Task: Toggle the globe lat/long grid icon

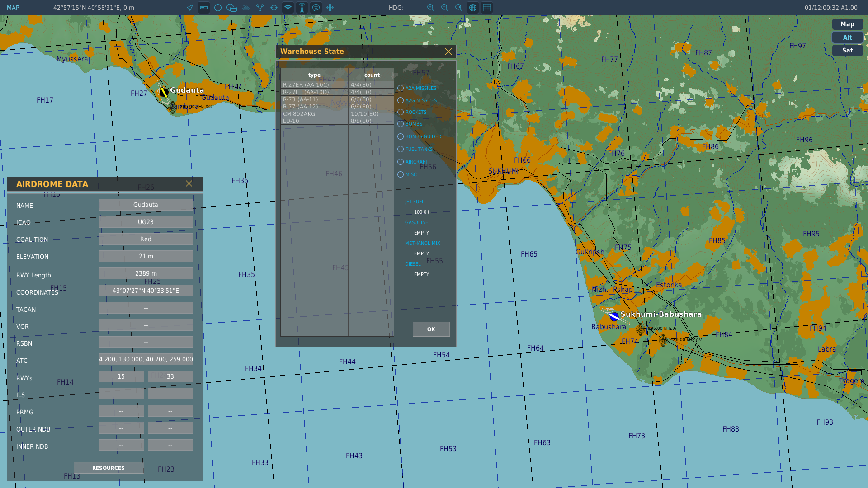Action: click(473, 8)
